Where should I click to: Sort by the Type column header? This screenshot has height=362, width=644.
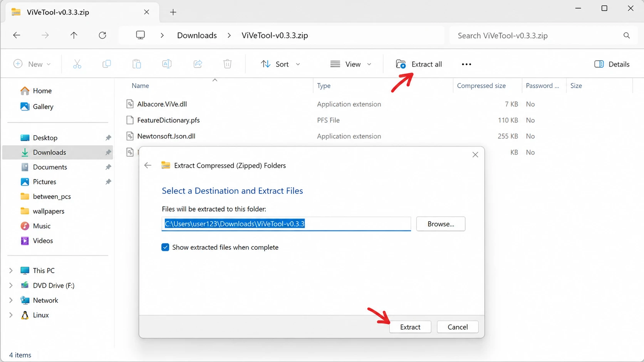click(x=324, y=86)
